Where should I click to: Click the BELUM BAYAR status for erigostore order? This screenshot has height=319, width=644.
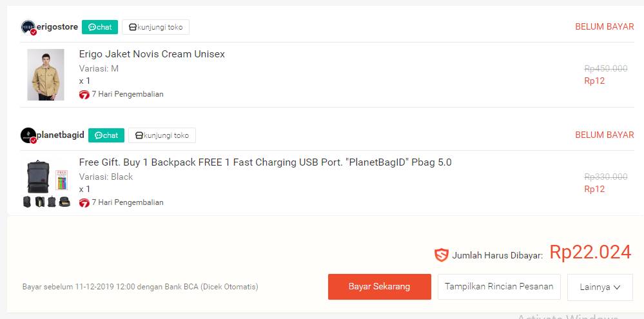pos(604,27)
